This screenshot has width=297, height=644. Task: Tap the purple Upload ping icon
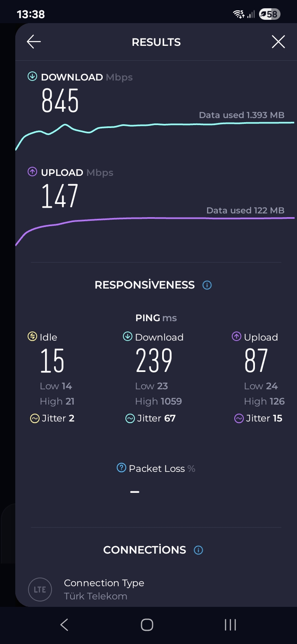pyautogui.click(x=236, y=337)
